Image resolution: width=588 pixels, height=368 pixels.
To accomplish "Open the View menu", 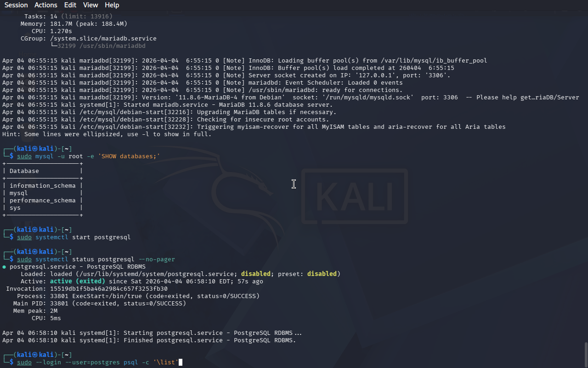I will pos(90,5).
